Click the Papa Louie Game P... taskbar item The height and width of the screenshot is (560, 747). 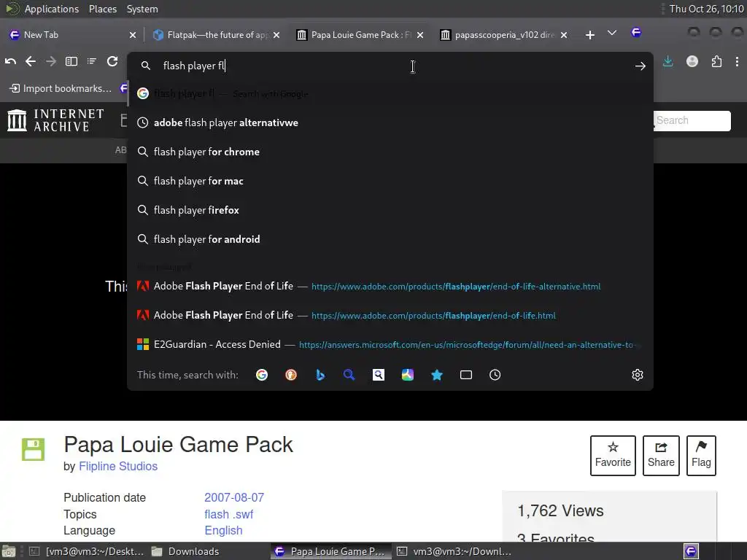[331, 551]
